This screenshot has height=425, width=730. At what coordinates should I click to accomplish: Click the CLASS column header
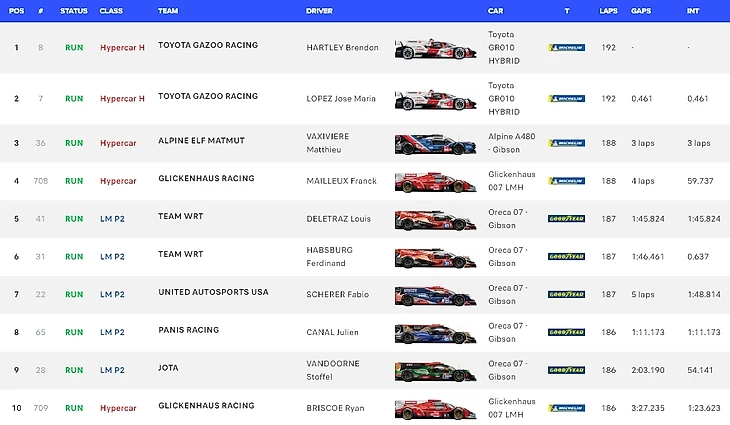coord(111,11)
